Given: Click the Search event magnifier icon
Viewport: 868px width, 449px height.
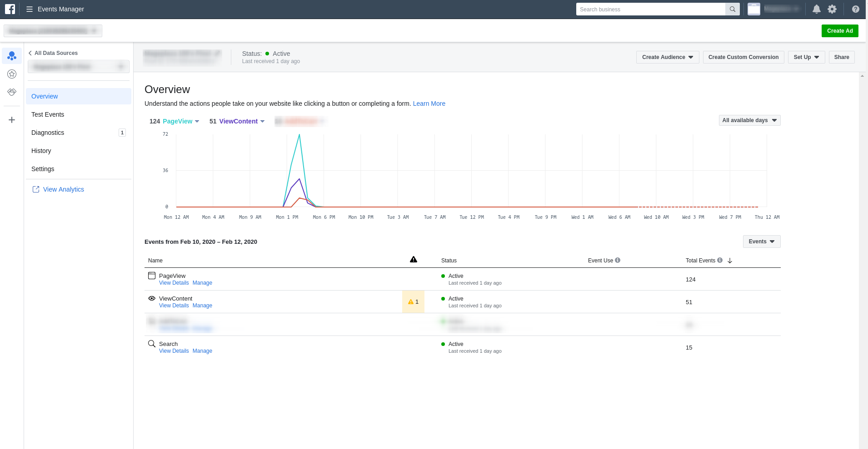Looking at the screenshot, I should click(x=152, y=344).
